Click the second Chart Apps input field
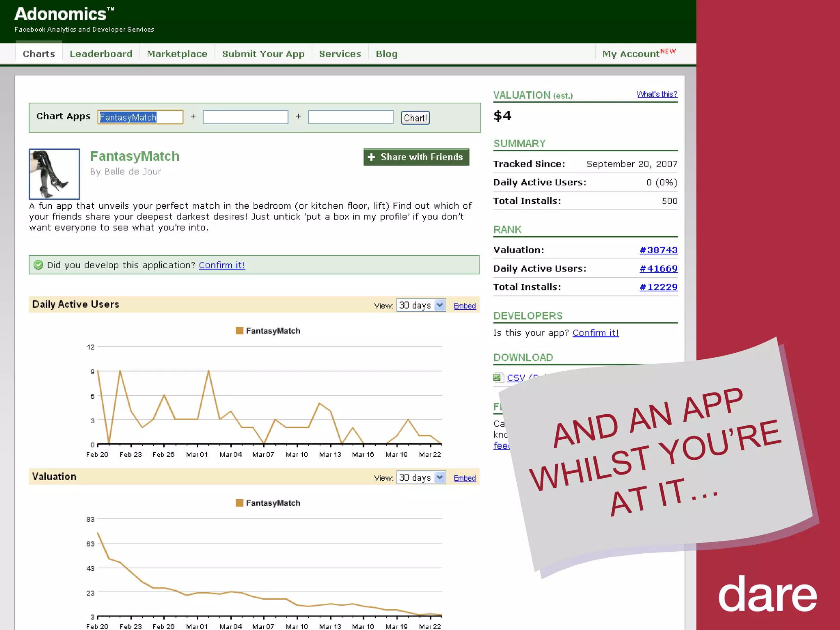The height and width of the screenshot is (630, 840). click(246, 117)
